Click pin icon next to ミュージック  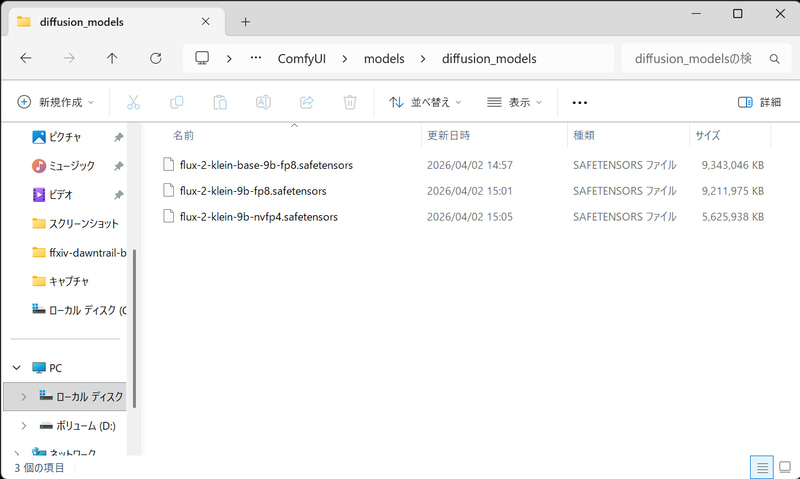tap(118, 166)
